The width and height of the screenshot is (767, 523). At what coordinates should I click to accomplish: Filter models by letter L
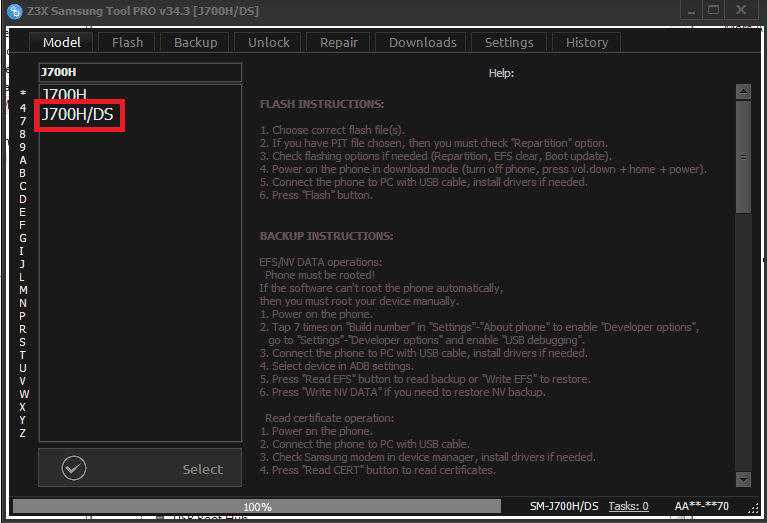(x=23, y=277)
